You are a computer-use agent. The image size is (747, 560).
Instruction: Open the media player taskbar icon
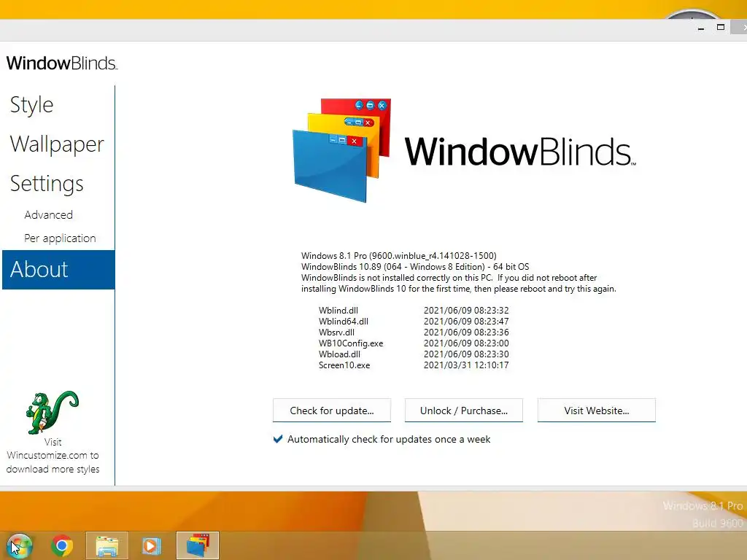(152, 545)
